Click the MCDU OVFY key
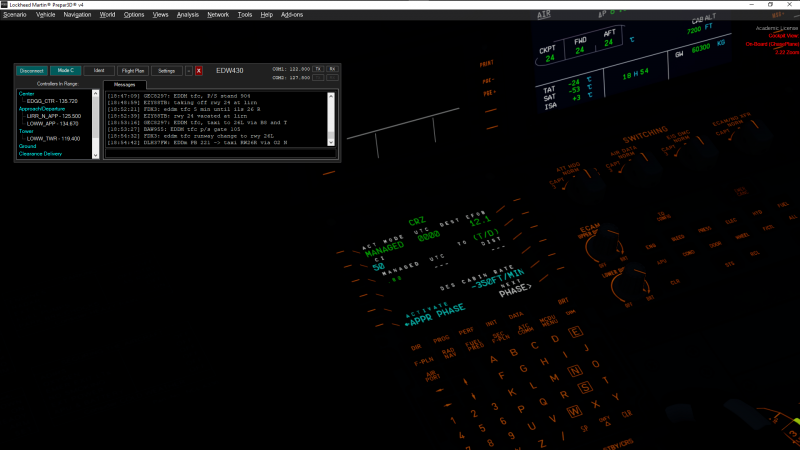The width and height of the screenshot is (800, 450). (x=605, y=421)
